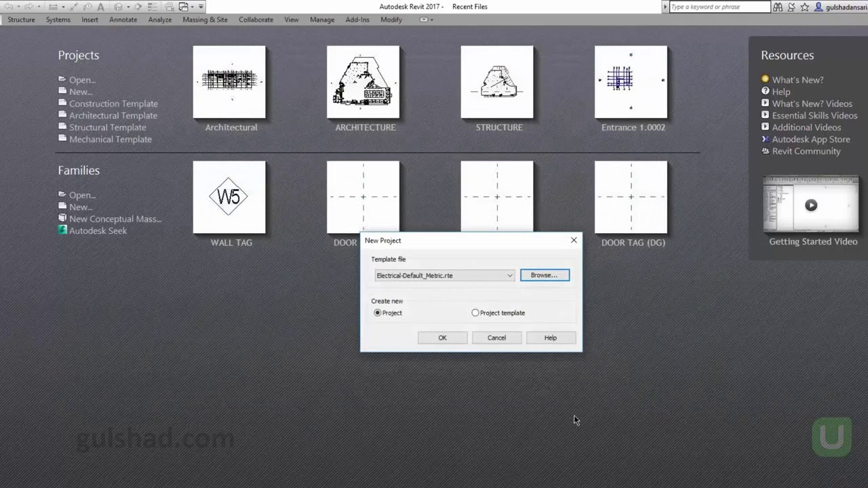Click New Conceptual Mass... link
868x488 pixels.
point(115,219)
